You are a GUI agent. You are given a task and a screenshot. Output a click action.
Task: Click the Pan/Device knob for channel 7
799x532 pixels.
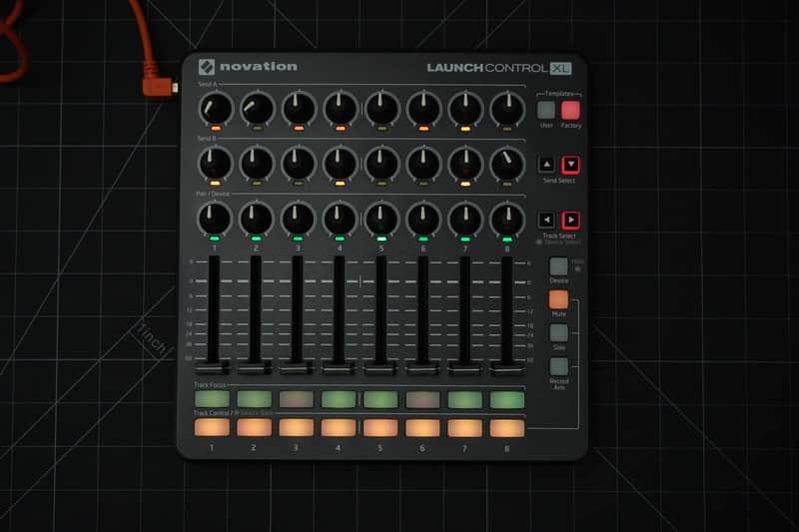click(x=465, y=220)
